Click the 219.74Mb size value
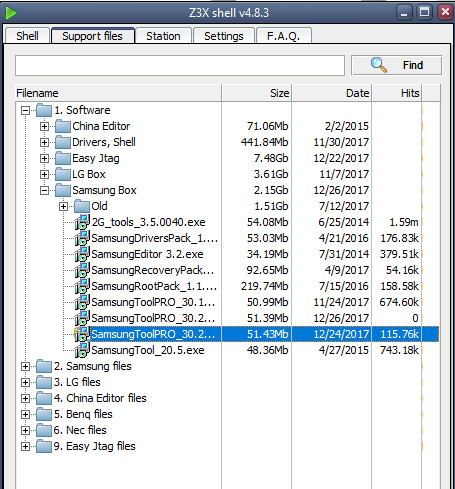Screen dimensions: 455x489 click(265, 286)
